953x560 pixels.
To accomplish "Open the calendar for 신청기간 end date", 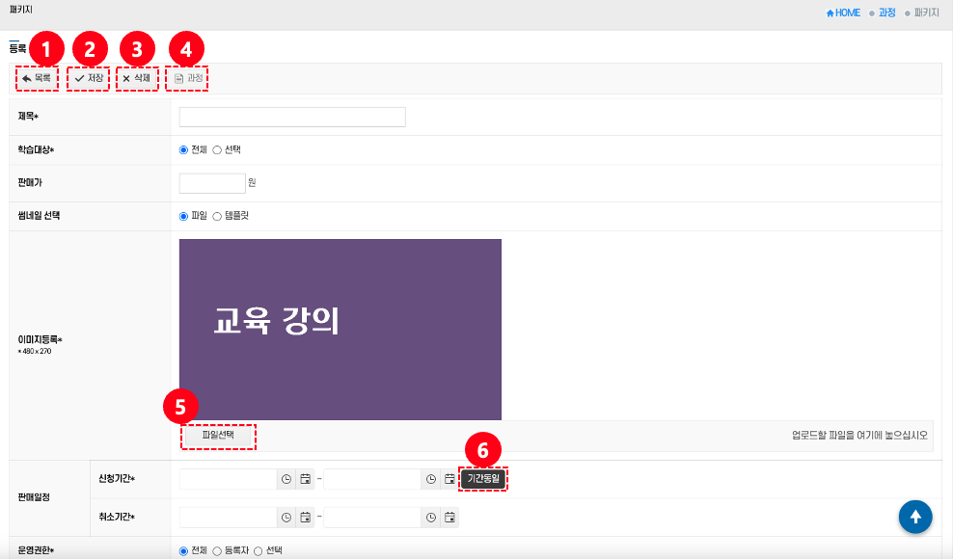I will 449,479.
